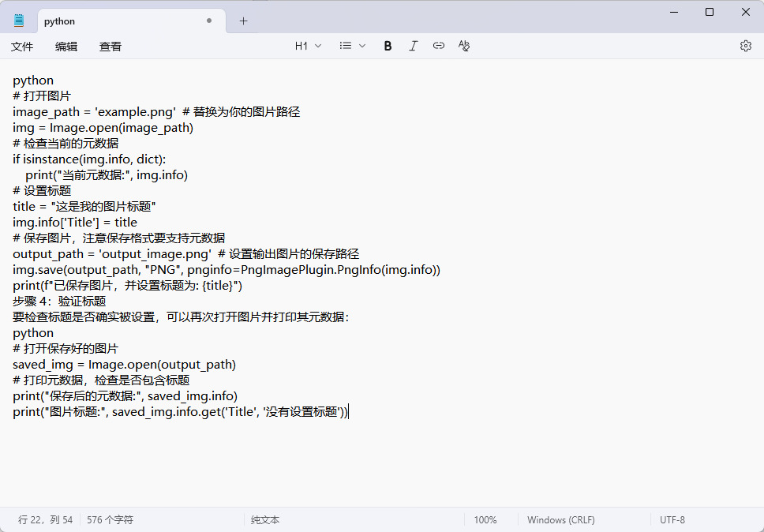The width and height of the screenshot is (764, 532).
Task: Insert a link with the link icon
Action: click(439, 46)
